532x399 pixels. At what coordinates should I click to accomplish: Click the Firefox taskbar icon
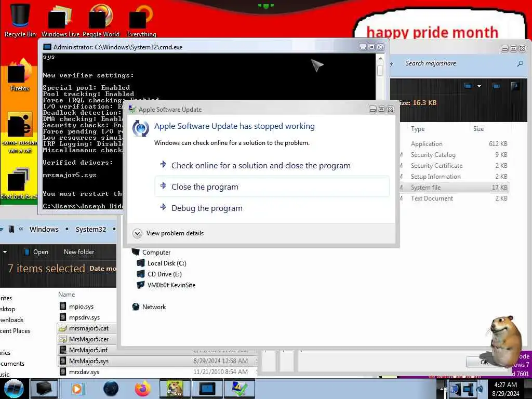tap(143, 389)
